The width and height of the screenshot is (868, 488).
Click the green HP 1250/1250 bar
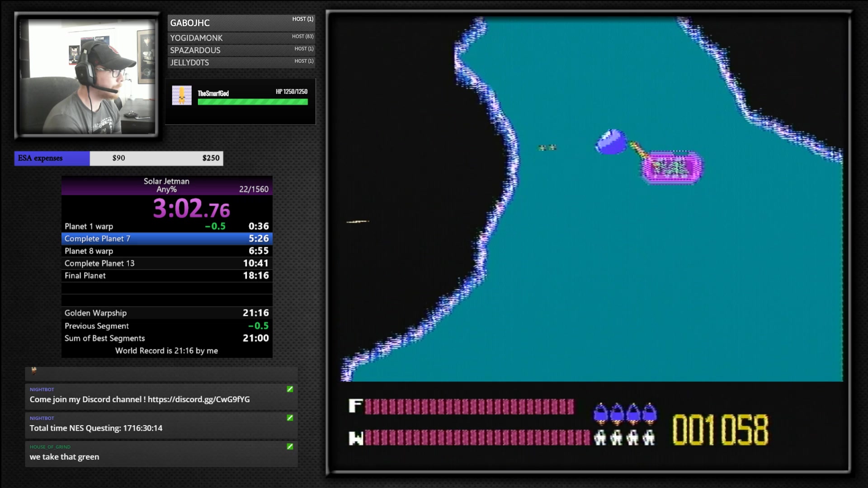[253, 102]
